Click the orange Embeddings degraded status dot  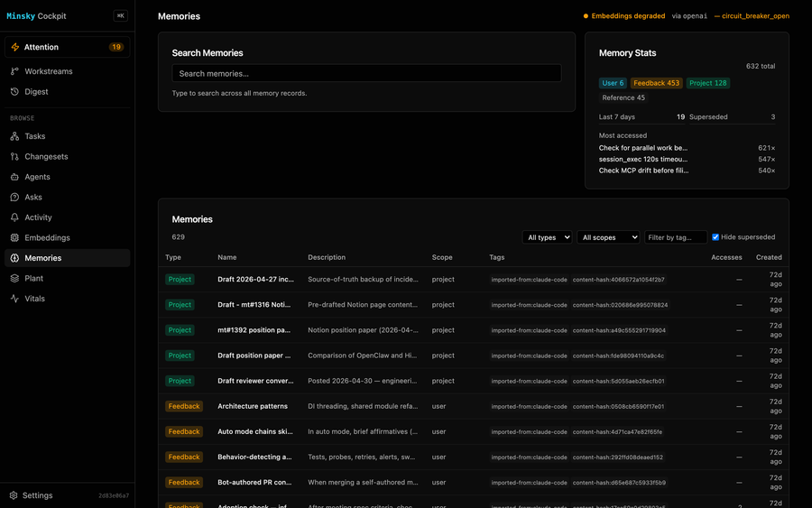(586, 16)
